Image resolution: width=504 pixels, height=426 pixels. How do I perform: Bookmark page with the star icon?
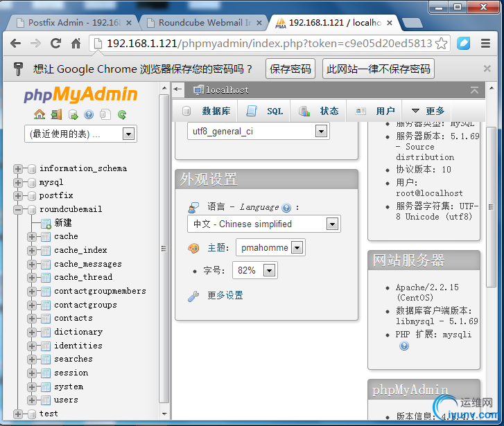pos(442,43)
